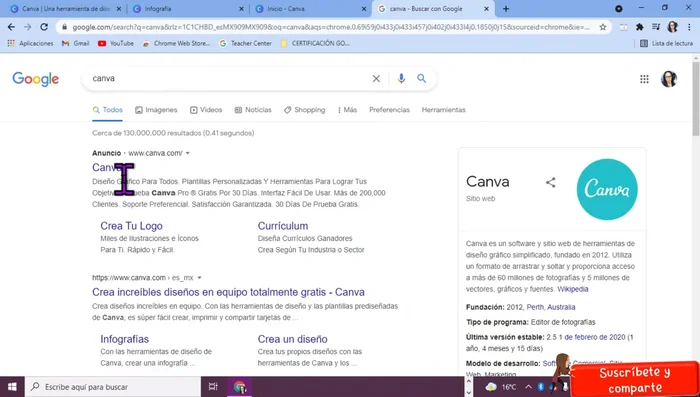Open Chrome's three-dot menu
This screenshot has width=700, height=397.
pos(689,27)
